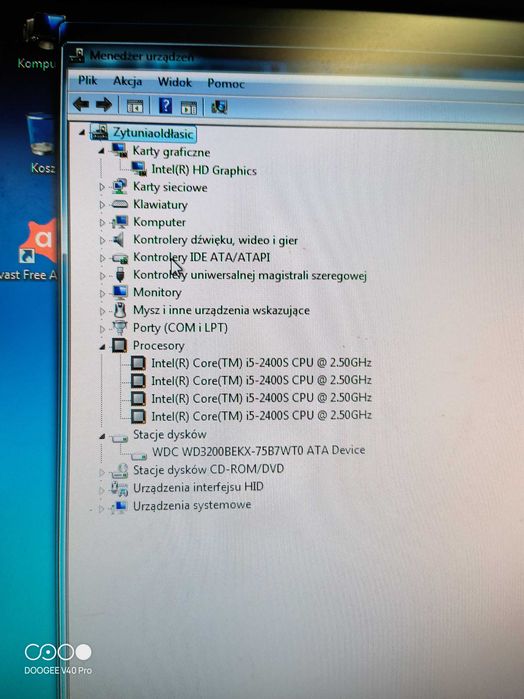Click the WDC WD3200BEKX disk device icon
The height and width of the screenshot is (699, 524).
tap(139, 455)
